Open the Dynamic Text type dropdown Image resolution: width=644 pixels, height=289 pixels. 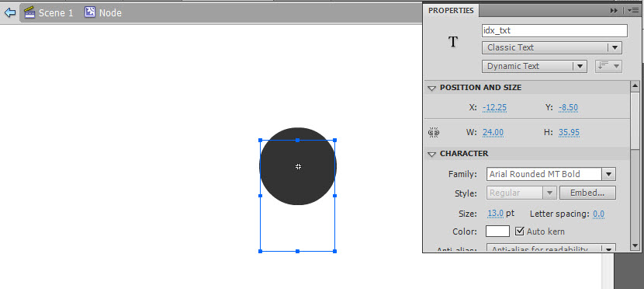pos(534,66)
